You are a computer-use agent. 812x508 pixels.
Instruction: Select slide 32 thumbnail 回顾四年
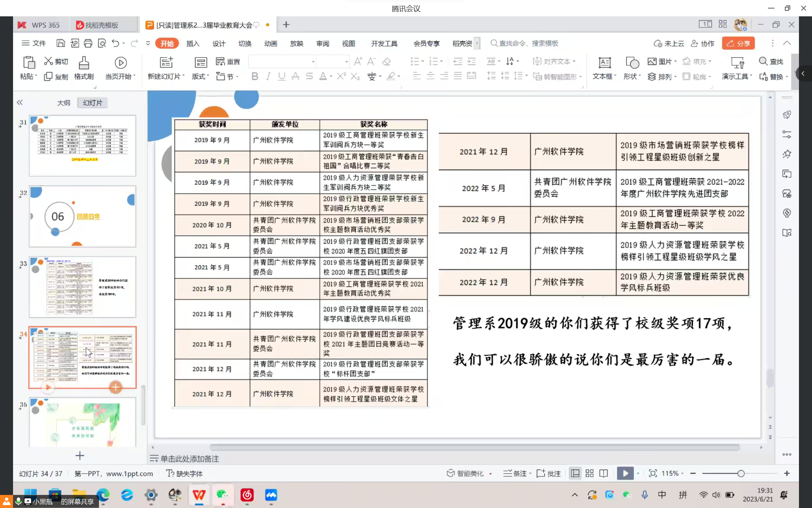coord(83,217)
